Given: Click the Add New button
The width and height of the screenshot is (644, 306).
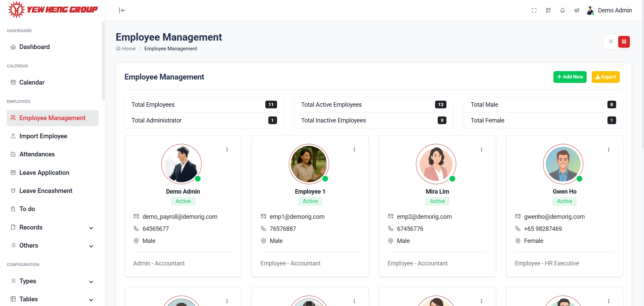Looking at the screenshot, I should pyautogui.click(x=570, y=77).
